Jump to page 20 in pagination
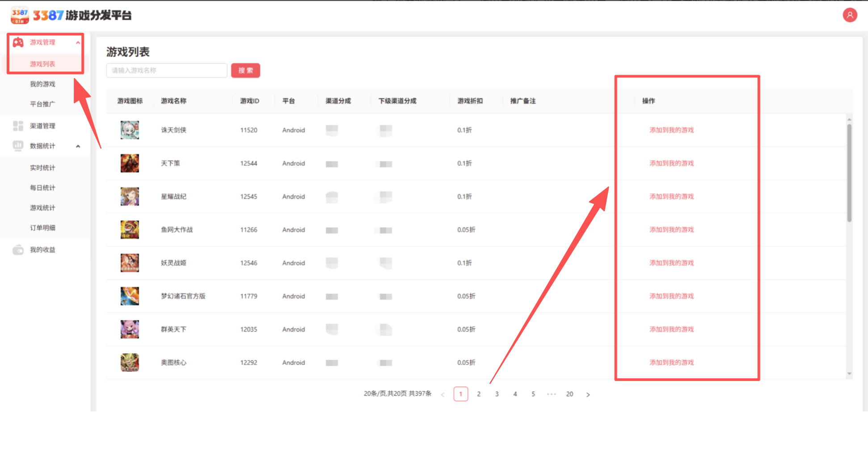Viewport: 868px width, 449px height. [x=569, y=394]
